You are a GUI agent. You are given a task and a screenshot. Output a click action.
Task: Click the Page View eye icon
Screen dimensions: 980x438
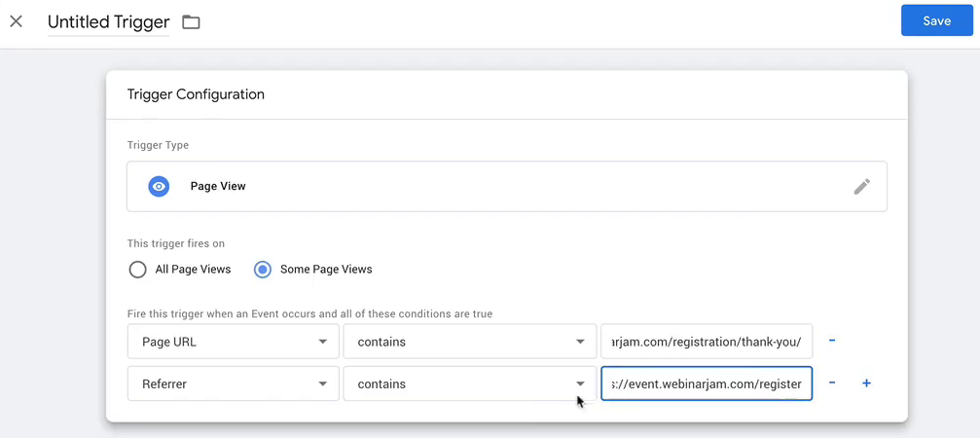coord(159,186)
